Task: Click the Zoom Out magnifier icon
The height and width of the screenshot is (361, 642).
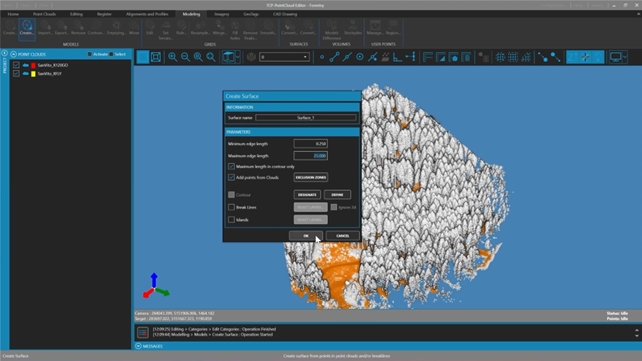Action: pyautogui.click(x=185, y=57)
